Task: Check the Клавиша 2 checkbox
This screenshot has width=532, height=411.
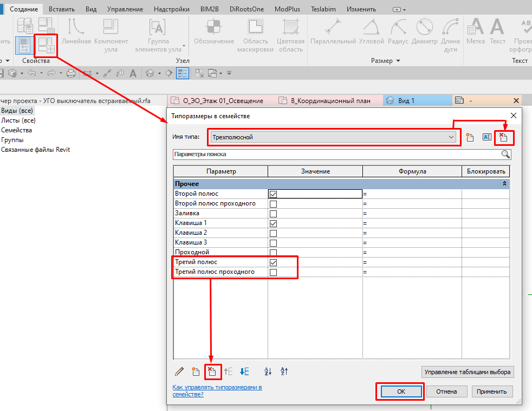Action: coord(273,233)
